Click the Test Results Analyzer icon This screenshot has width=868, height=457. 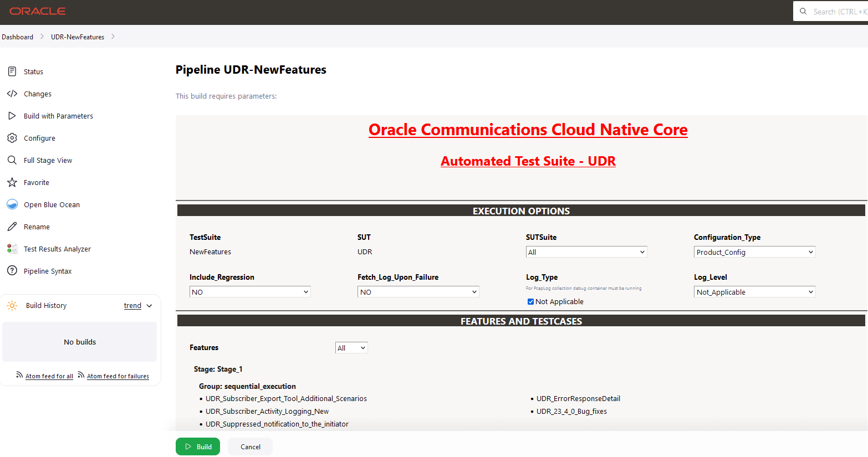pyautogui.click(x=12, y=249)
